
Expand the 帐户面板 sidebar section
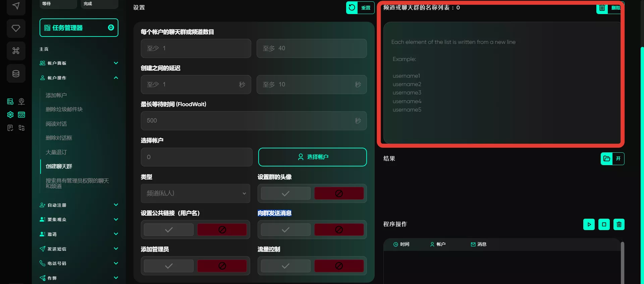pyautogui.click(x=79, y=63)
